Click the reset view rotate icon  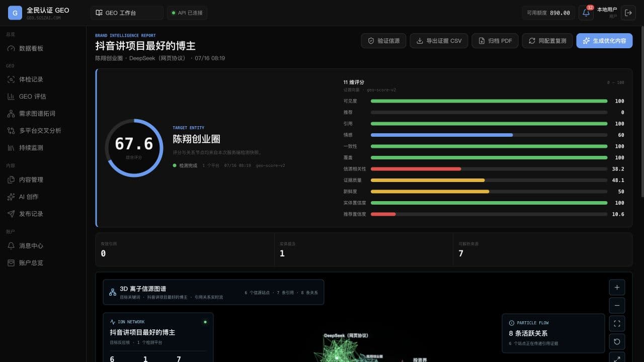pyautogui.click(x=617, y=342)
